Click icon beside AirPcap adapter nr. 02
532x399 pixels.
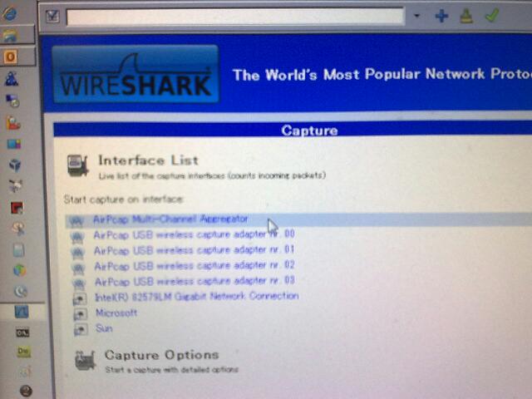[x=78, y=268]
